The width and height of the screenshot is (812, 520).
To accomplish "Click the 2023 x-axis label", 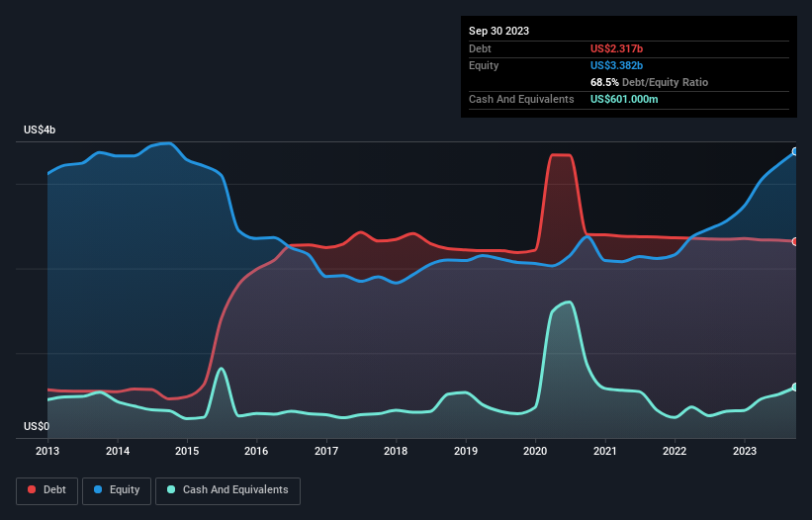I will tap(744, 451).
